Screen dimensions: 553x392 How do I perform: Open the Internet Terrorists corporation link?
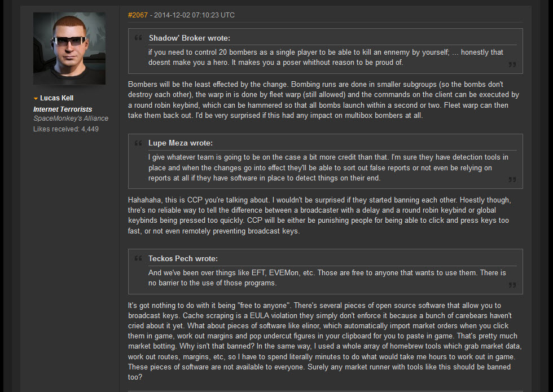(63, 109)
